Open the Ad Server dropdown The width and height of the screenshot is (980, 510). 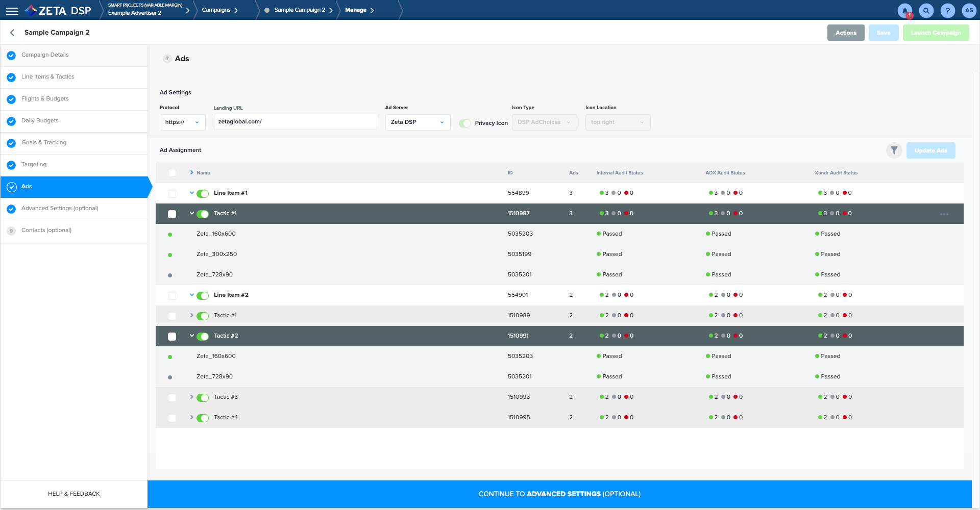click(417, 122)
